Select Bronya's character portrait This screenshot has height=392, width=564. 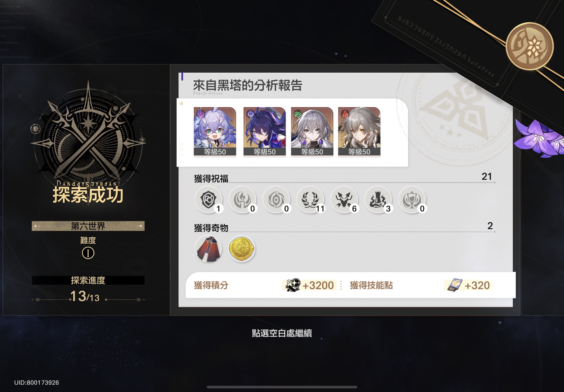pos(312,131)
